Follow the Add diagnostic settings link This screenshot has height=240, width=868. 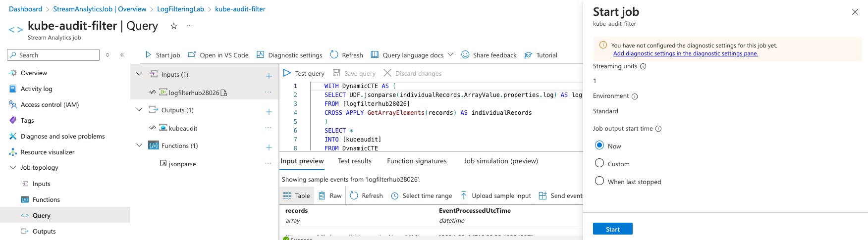(685, 53)
